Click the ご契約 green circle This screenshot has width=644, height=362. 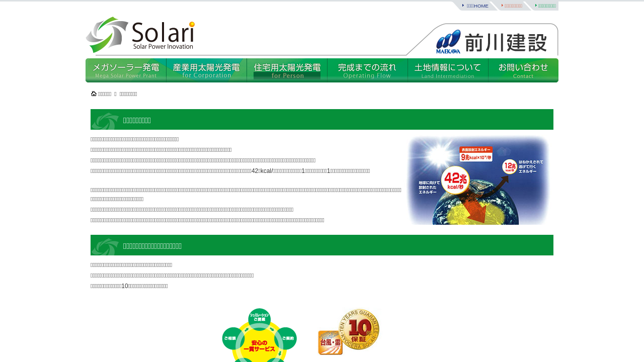coord(287,338)
